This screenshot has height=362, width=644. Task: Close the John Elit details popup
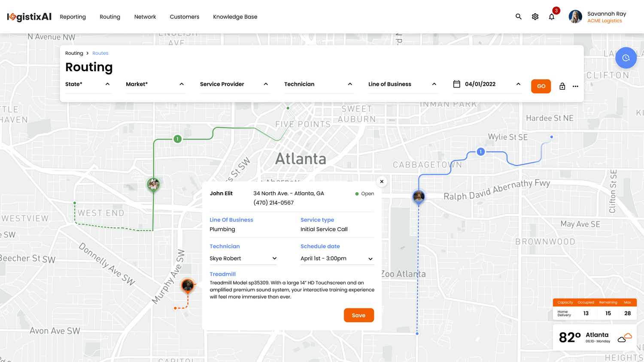pyautogui.click(x=382, y=181)
